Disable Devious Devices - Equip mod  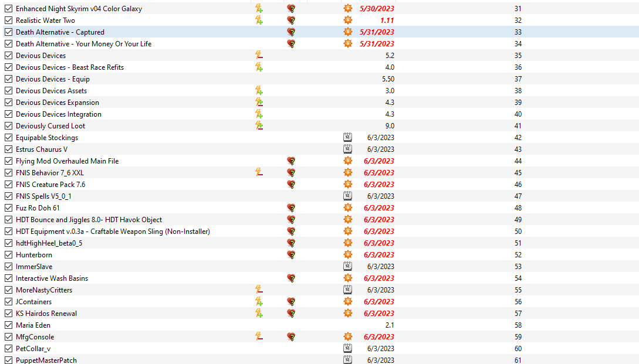tap(9, 79)
